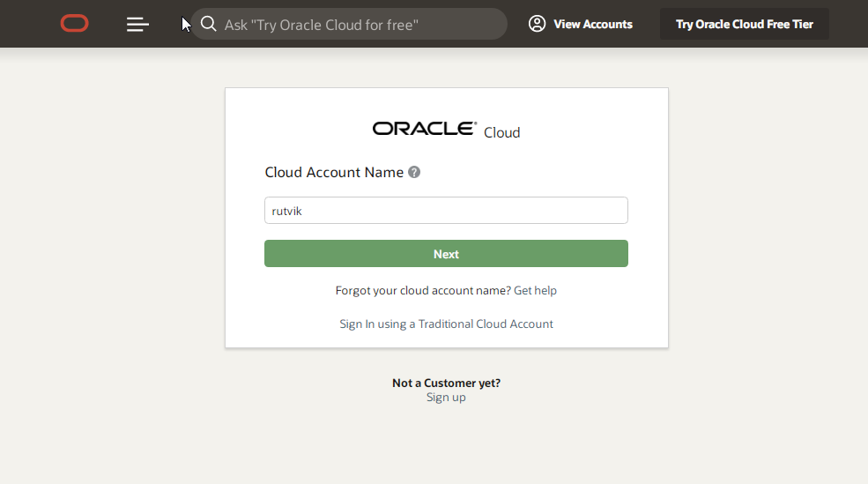The image size is (868, 484).
Task: Click the Cloud Account Name text field
Action: tap(446, 211)
